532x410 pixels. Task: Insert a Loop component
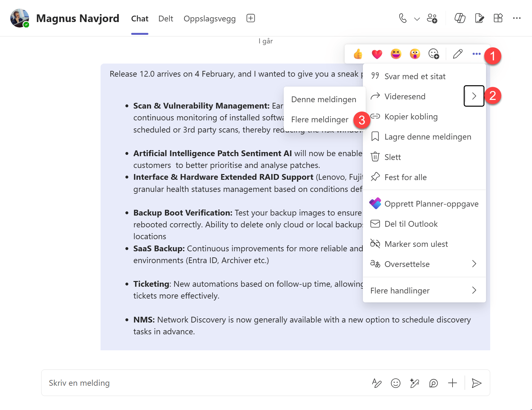pyautogui.click(x=433, y=383)
